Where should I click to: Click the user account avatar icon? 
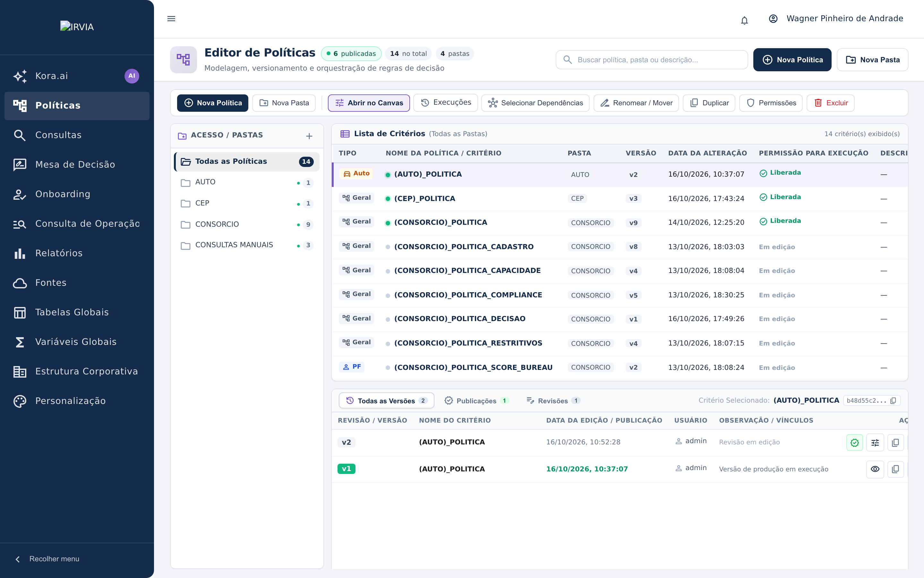[x=773, y=19]
